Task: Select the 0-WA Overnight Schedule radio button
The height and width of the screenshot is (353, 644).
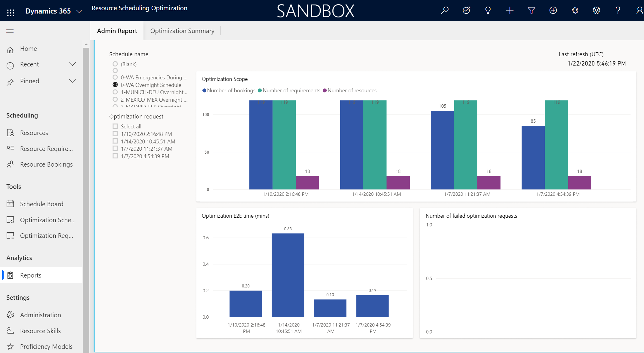Action: pyautogui.click(x=115, y=85)
